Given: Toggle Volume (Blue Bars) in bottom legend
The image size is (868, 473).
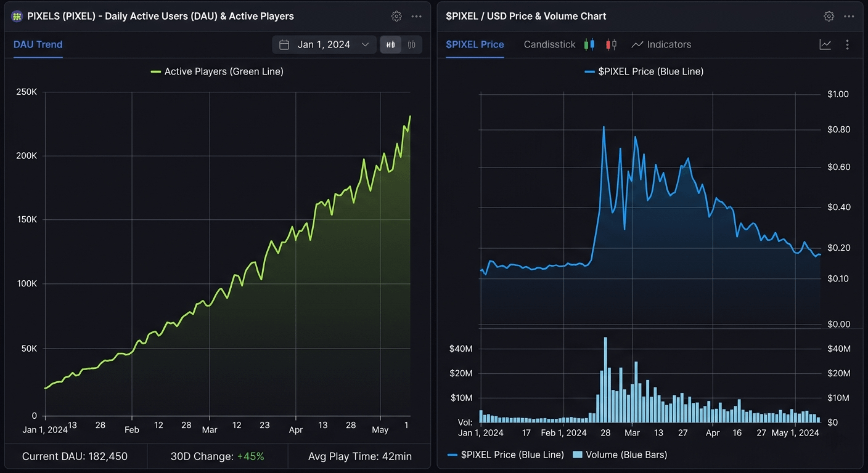Looking at the screenshot, I should [x=620, y=455].
